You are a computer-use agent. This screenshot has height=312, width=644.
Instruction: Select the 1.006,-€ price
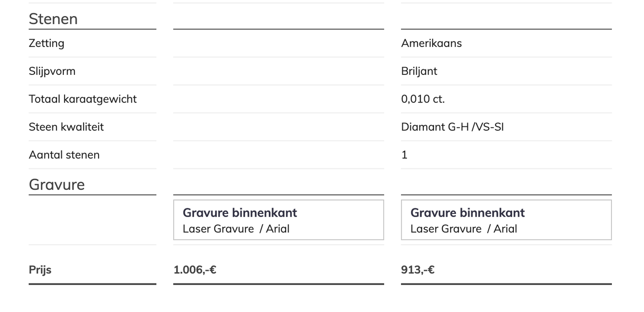(x=195, y=270)
